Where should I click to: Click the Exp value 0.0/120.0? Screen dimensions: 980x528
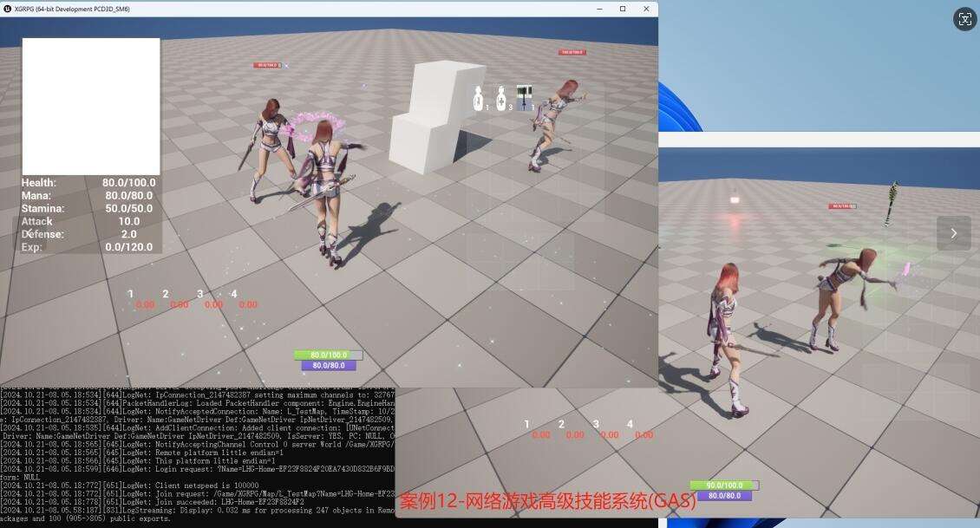(128, 247)
